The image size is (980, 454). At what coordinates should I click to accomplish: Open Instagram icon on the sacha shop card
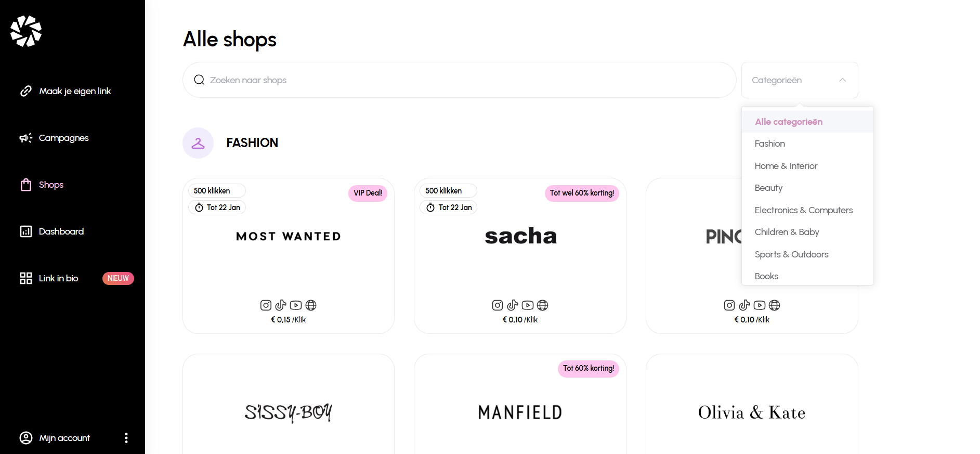pos(497,305)
